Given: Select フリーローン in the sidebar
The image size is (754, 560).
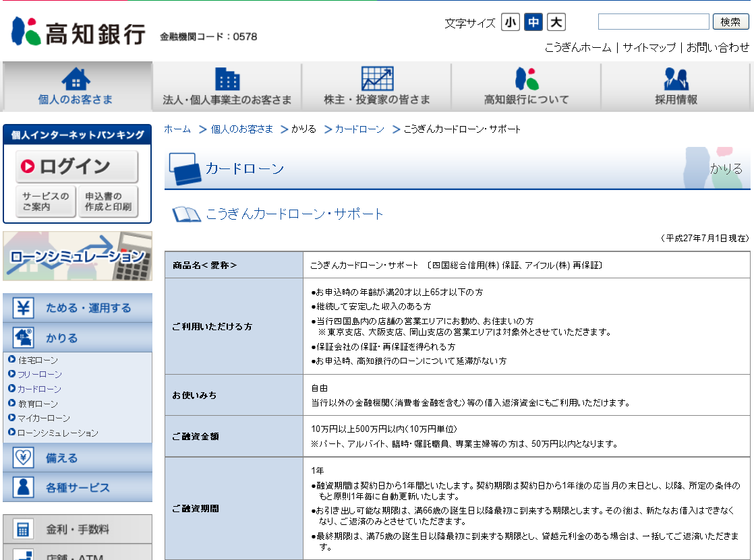Looking at the screenshot, I should coord(39,375).
